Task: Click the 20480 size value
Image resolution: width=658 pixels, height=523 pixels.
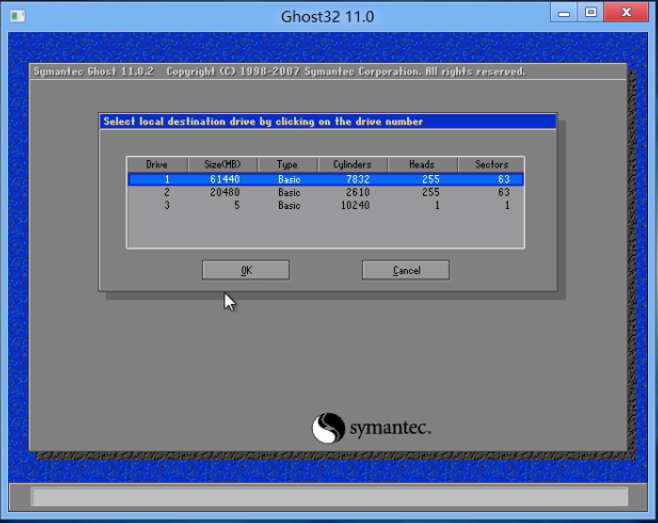Action: (x=225, y=193)
